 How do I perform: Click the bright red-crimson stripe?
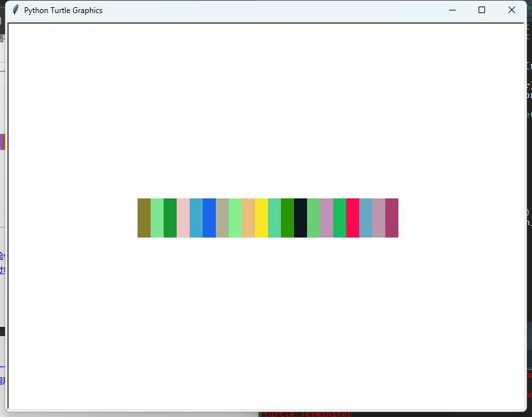click(x=353, y=218)
